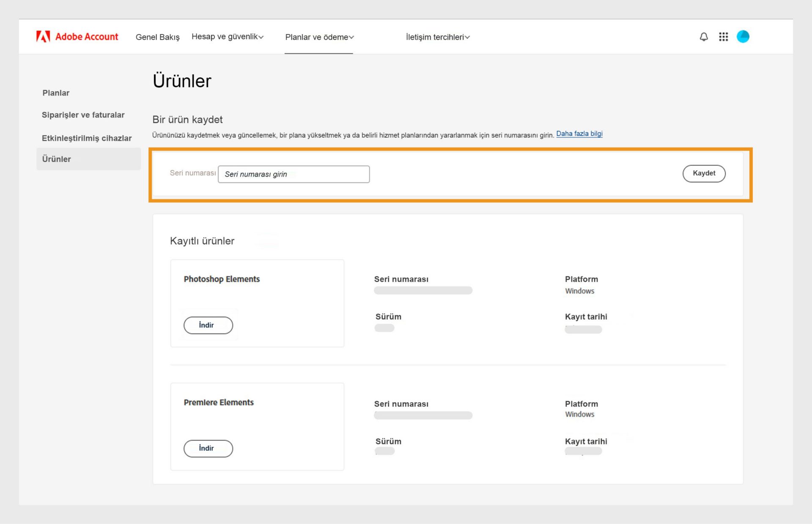Open the Daha fazla bilgi link
Screen dimensions: 812x524
(x=579, y=134)
